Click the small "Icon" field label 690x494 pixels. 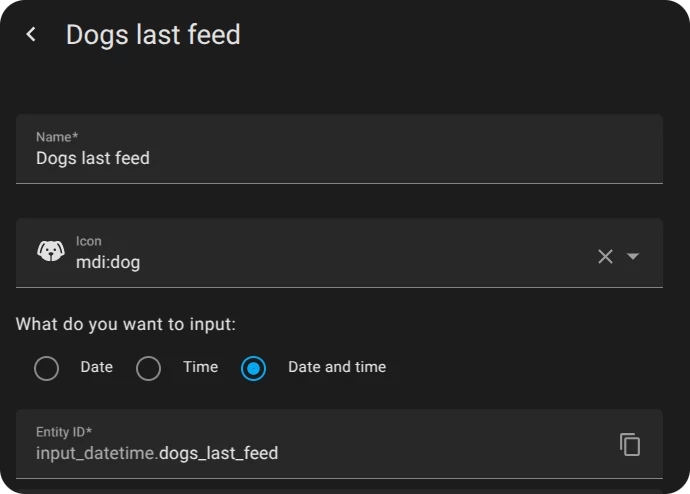click(89, 241)
